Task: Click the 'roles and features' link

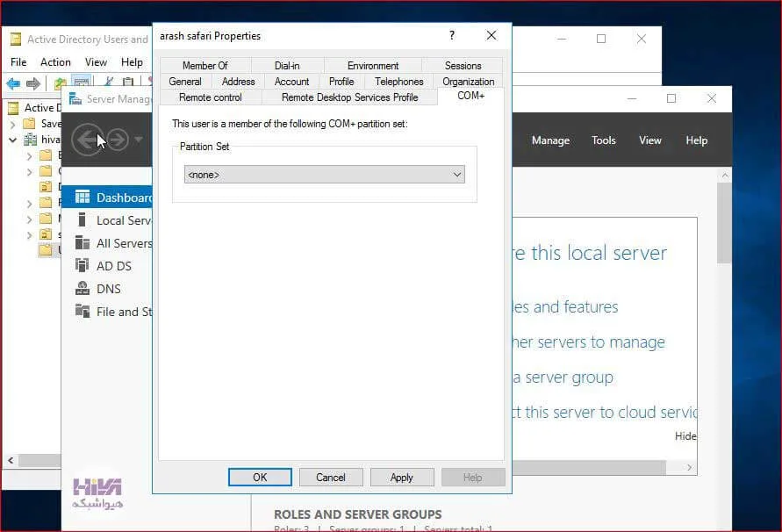Action: click(x=565, y=306)
